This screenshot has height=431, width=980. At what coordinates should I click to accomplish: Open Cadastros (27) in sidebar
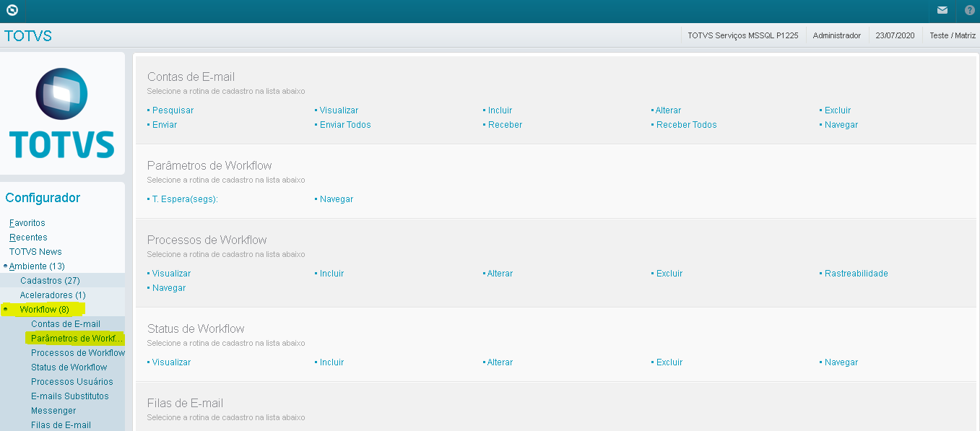[50, 280]
